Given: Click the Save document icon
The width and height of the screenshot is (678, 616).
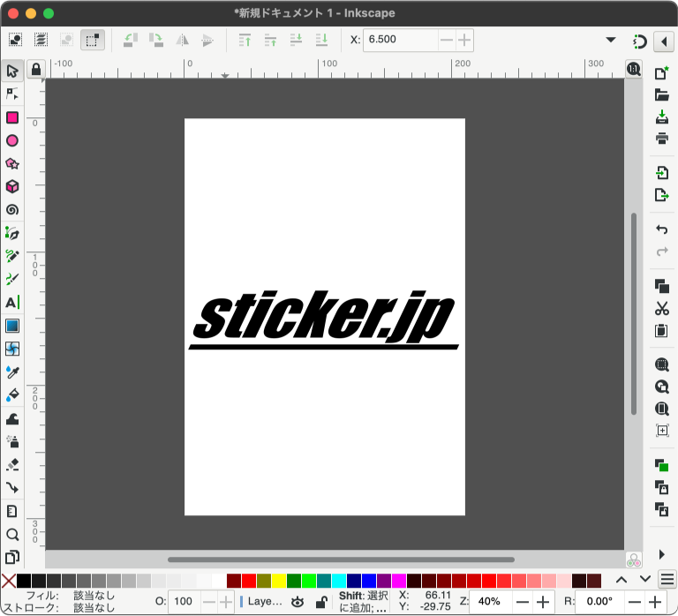Looking at the screenshot, I should [x=661, y=116].
